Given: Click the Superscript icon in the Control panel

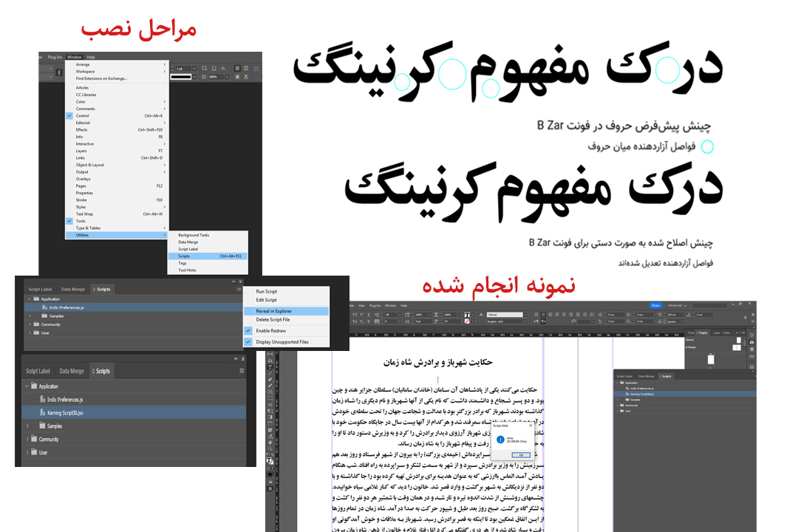Looking at the screenshot, I should [360, 316].
